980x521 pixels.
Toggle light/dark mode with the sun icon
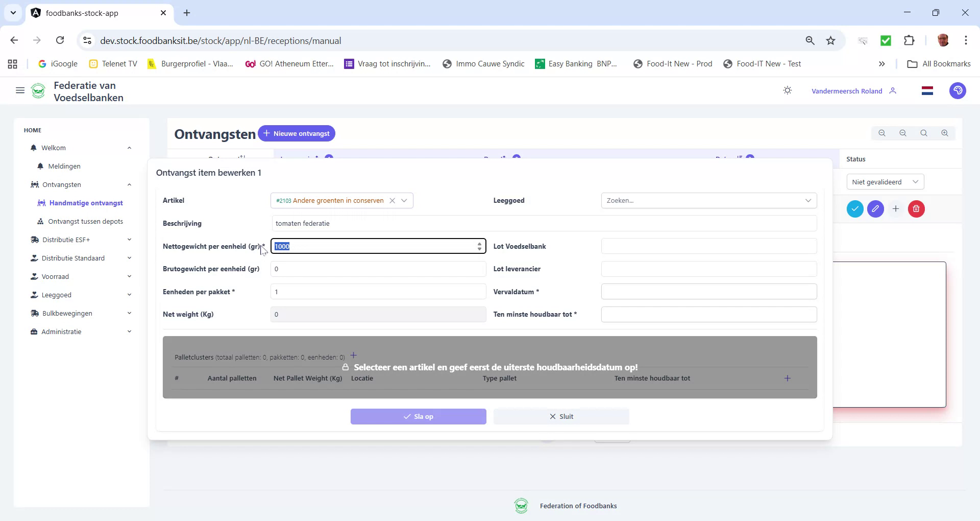(x=787, y=90)
